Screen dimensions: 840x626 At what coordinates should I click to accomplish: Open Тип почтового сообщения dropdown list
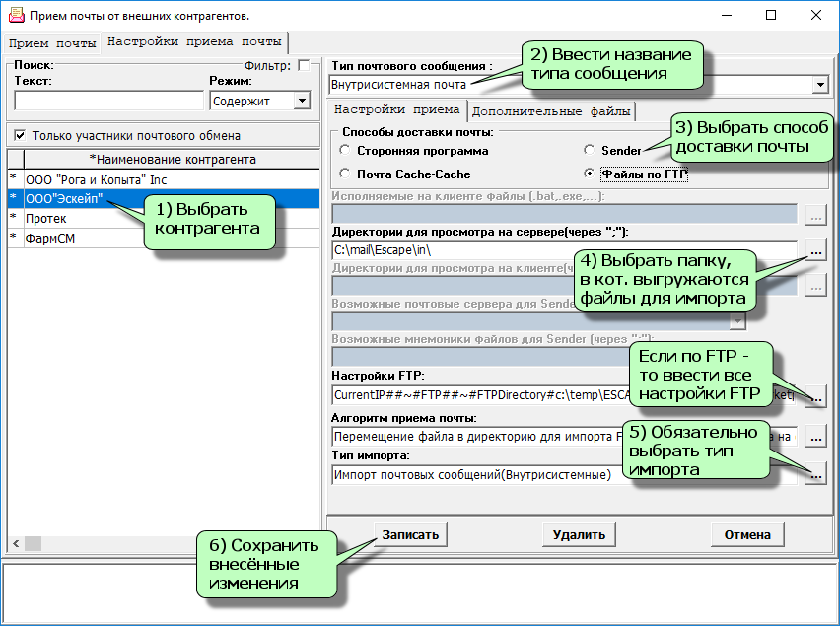coord(819,86)
